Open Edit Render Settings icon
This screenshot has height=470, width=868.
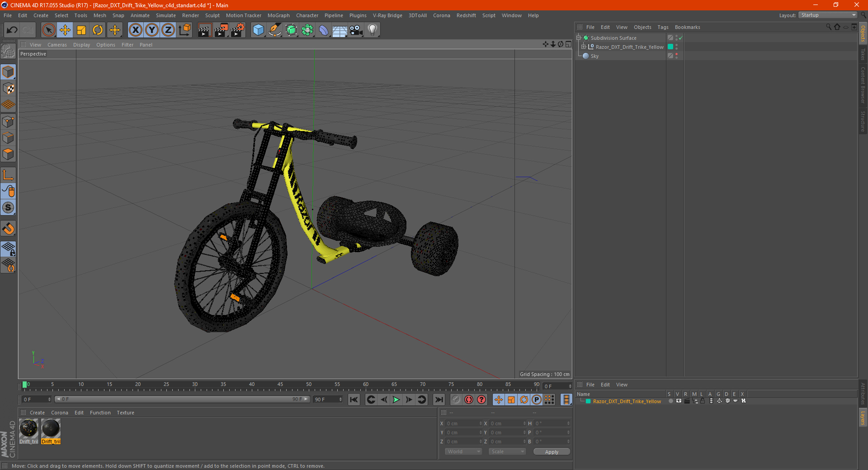click(x=238, y=30)
